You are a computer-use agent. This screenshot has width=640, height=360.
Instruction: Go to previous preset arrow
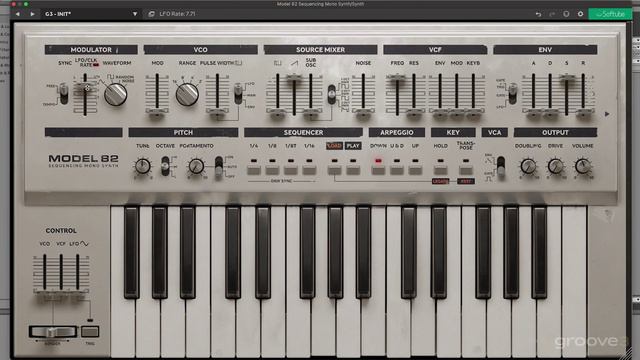click(x=18, y=14)
